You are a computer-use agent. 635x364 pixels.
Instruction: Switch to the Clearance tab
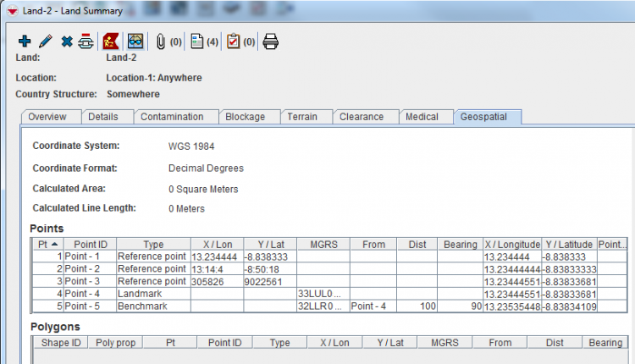(x=362, y=117)
